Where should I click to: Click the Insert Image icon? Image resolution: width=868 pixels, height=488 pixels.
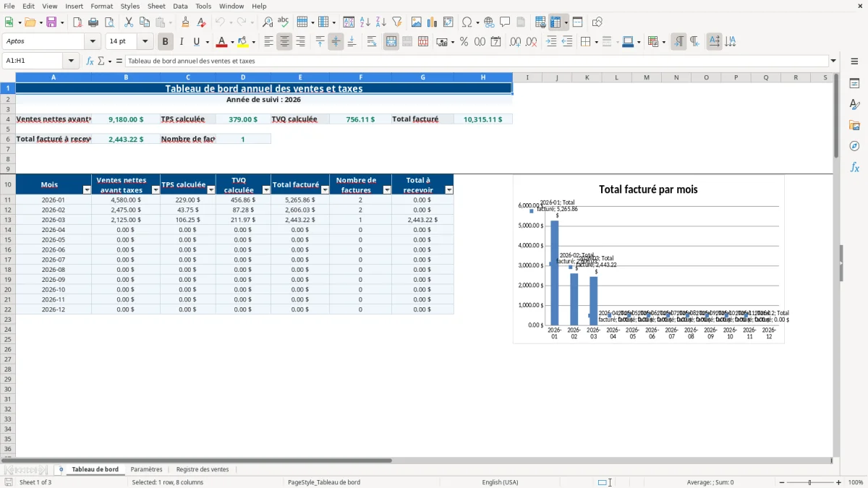pos(417,22)
